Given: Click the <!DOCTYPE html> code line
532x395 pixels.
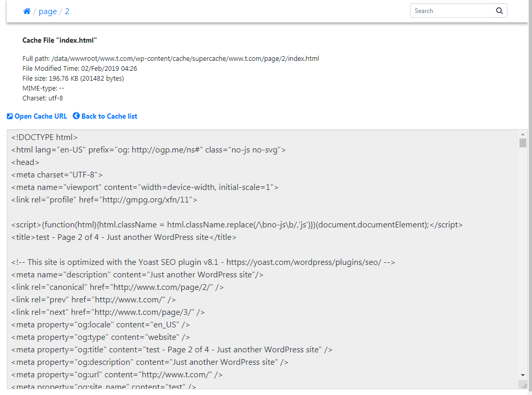Looking at the screenshot, I should pyautogui.click(x=44, y=137).
